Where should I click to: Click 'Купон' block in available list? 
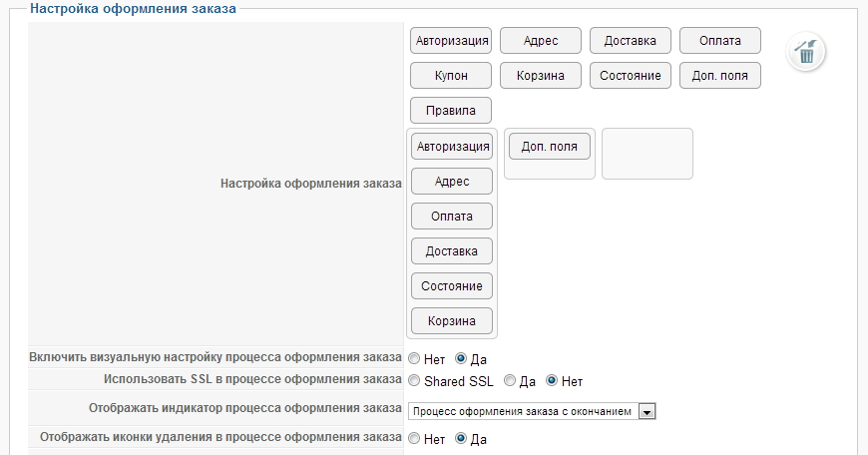point(451,76)
